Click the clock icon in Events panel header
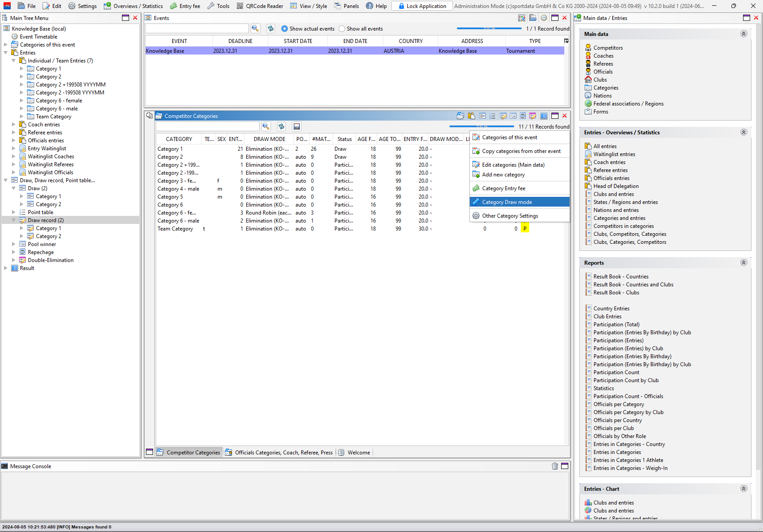The height and width of the screenshot is (532, 763). tap(544, 18)
